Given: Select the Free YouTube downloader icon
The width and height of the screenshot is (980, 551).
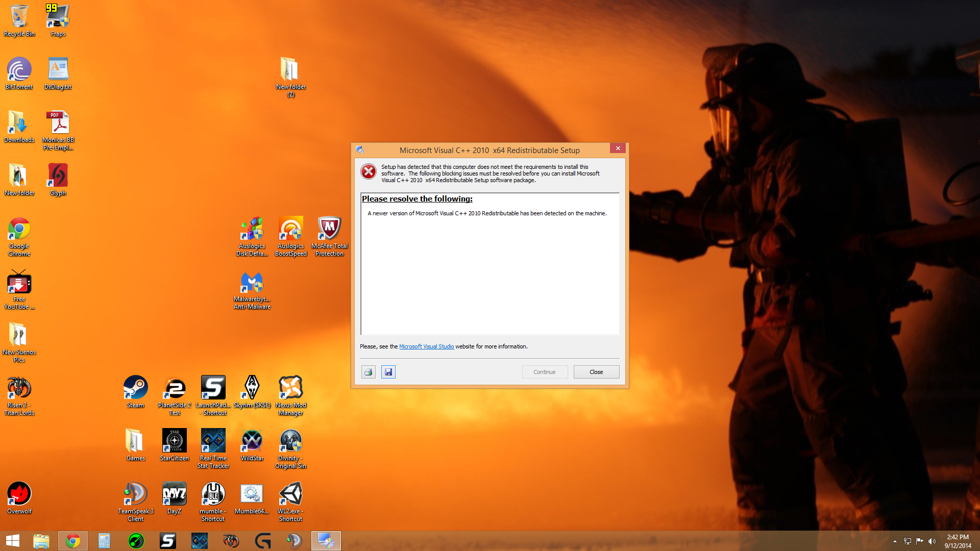Looking at the screenshot, I should [x=19, y=289].
